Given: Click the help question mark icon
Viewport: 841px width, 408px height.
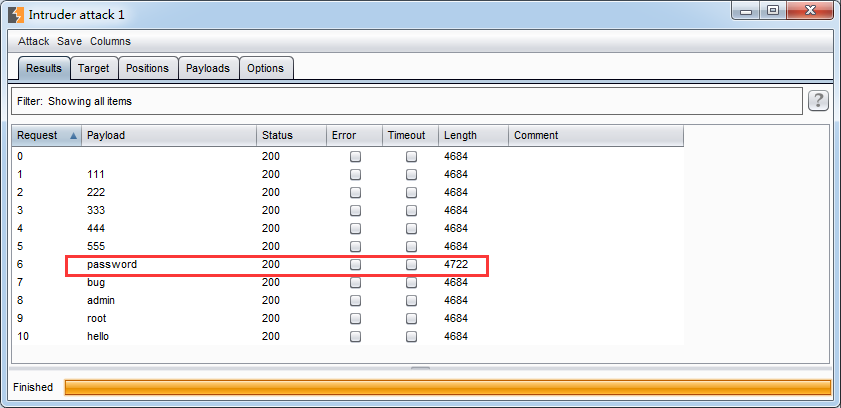Looking at the screenshot, I should click(819, 100).
